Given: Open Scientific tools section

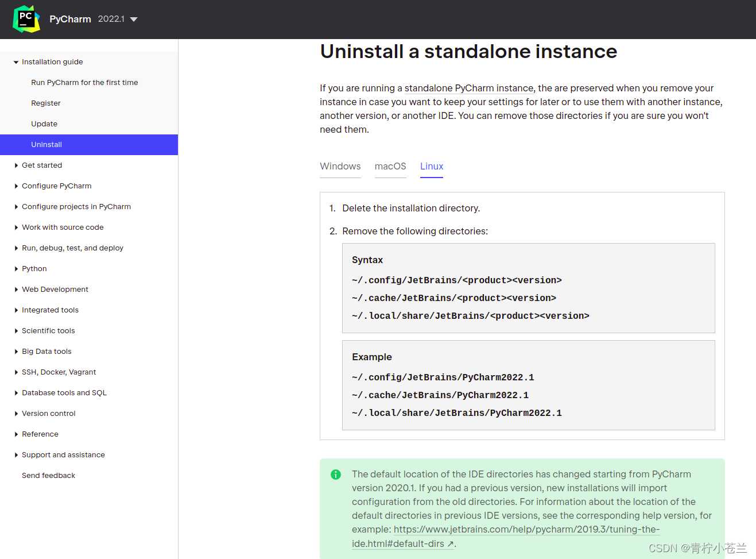Looking at the screenshot, I should pyautogui.click(x=48, y=330).
